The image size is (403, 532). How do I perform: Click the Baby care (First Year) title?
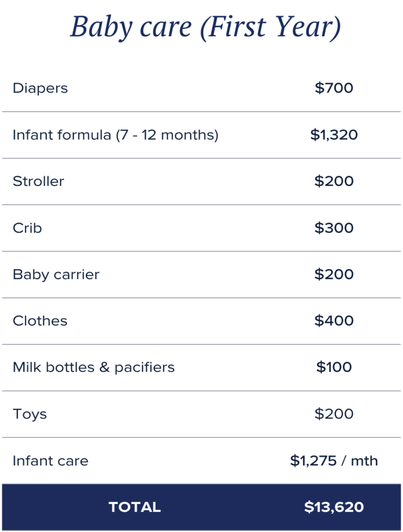[x=205, y=28]
